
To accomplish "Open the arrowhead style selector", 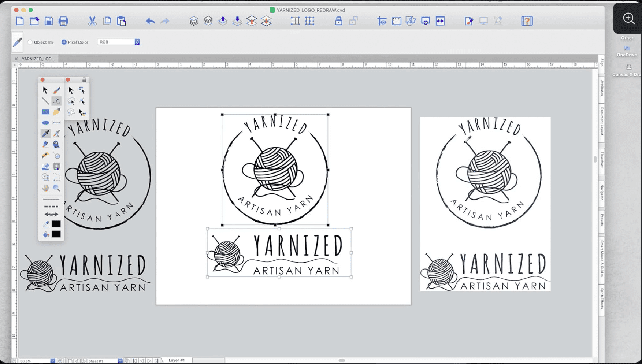I will click(51, 215).
